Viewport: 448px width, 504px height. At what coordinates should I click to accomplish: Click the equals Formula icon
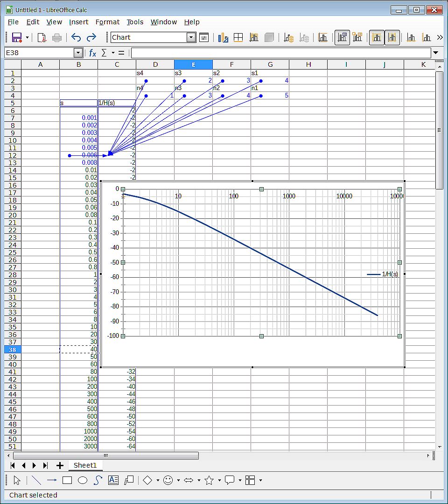tap(121, 53)
